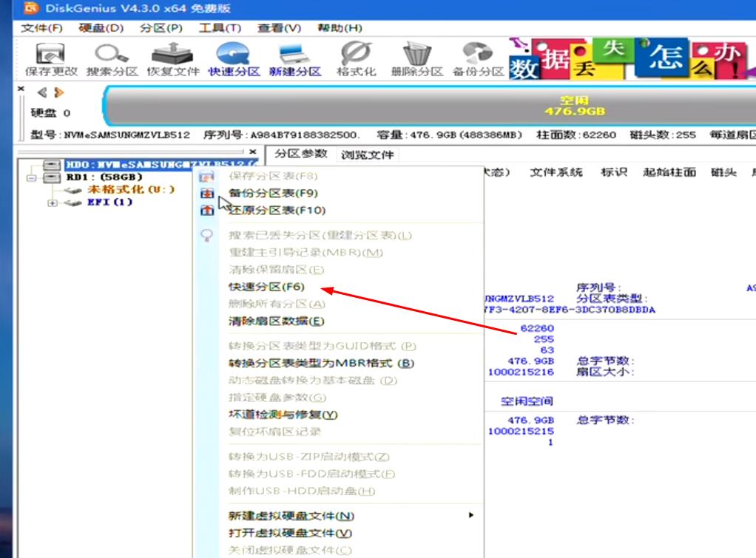Go to previous disk with left arrow
Screen dimensions: 756x558
42,92
